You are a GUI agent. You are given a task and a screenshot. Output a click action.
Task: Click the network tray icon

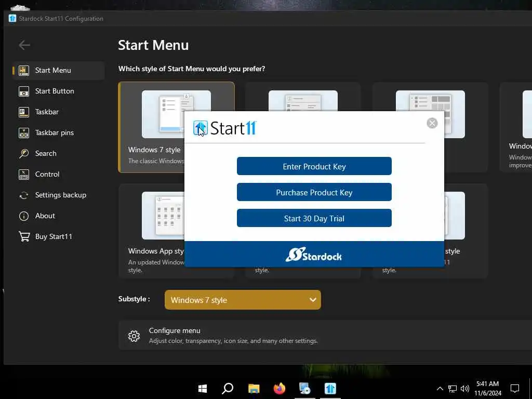click(x=453, y=389)
